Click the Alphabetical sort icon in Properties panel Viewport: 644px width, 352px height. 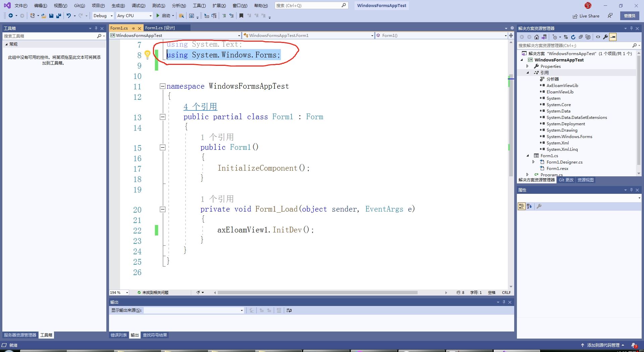pyautogui.click(x=529, y=206)
